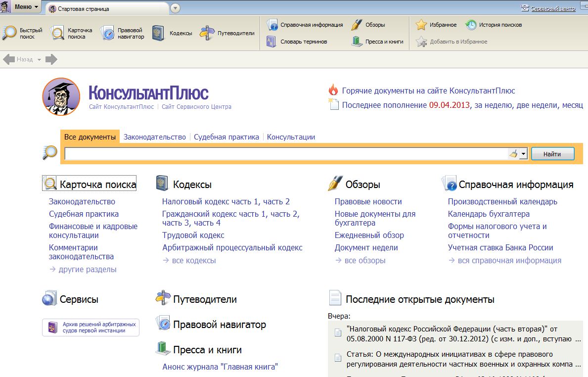The image size is (588, 377).
Task: Click magnifier icon left of search field
Action: tap(49, 153)
